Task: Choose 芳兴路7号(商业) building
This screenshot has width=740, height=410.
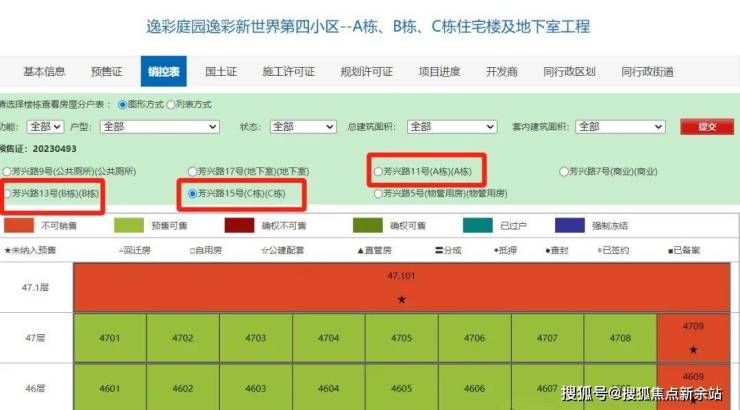Action: click(563, 171)
